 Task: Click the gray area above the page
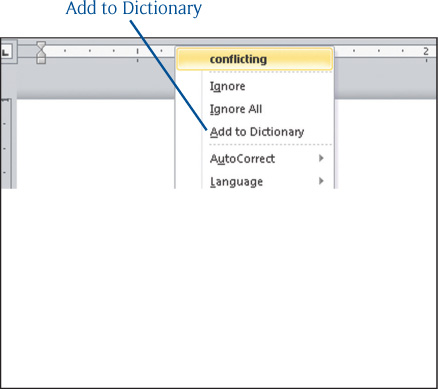pyautogui.click(x=95, y=78)
